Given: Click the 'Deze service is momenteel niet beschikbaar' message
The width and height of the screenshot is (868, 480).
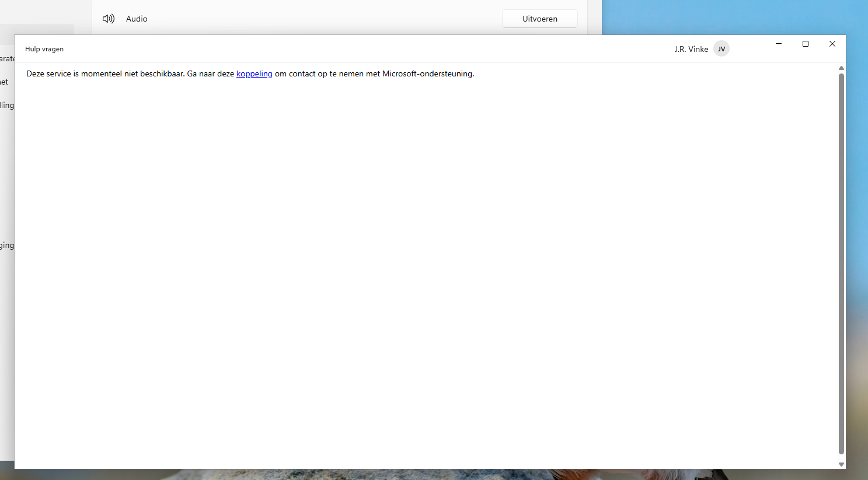Looking at the screenshot, I should tap(250, 74).
